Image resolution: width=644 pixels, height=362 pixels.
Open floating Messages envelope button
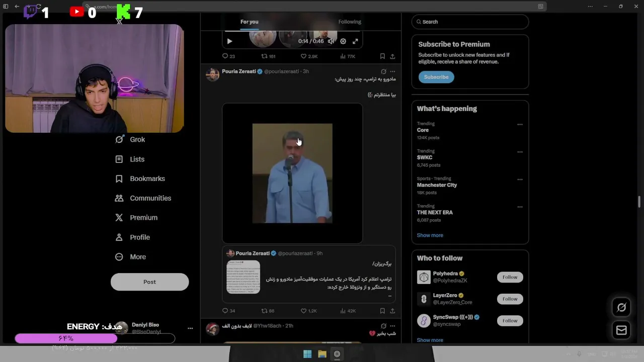621,330
